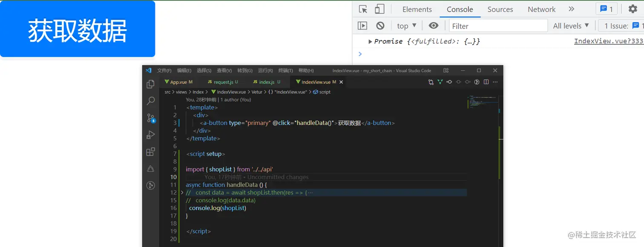
Task: Open Source Control view with badge 8
Action: [151, 118]
